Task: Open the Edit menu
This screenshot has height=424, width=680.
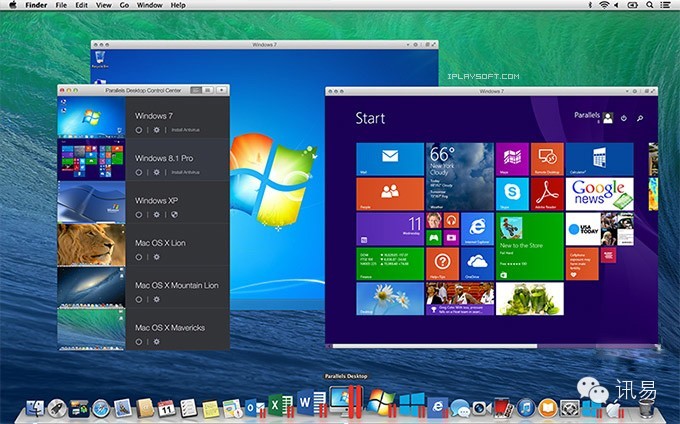Action: click(x=82, y=5)
